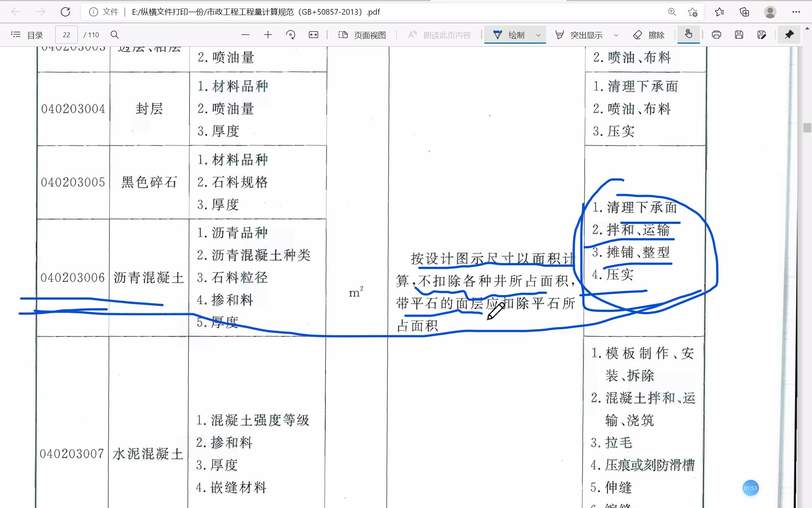The width and height of the screenshot is (812, 508).
Task: Zoom out with the minus button
Action: pyautogui.click(x=245, y=35)
